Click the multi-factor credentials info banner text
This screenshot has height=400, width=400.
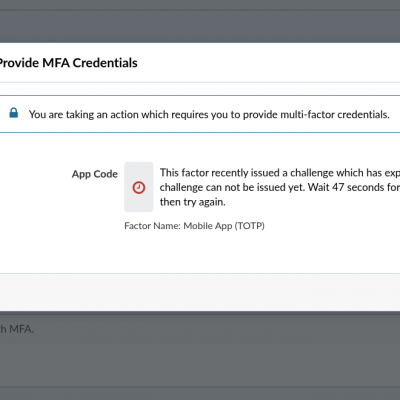tap(209, 114)
